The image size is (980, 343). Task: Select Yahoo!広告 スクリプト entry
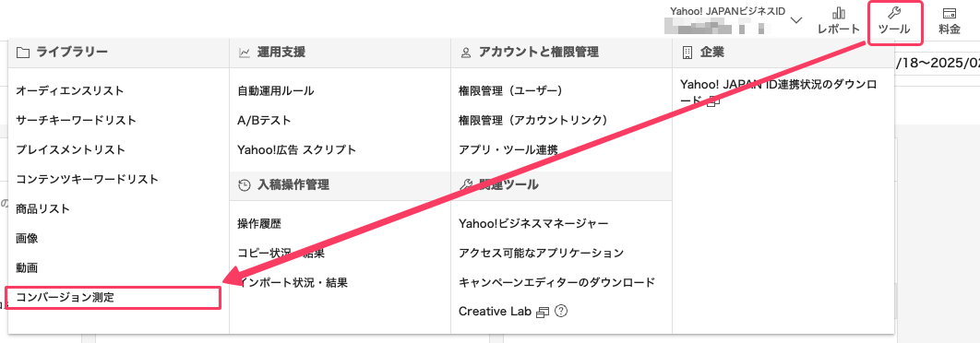(297, 149)
